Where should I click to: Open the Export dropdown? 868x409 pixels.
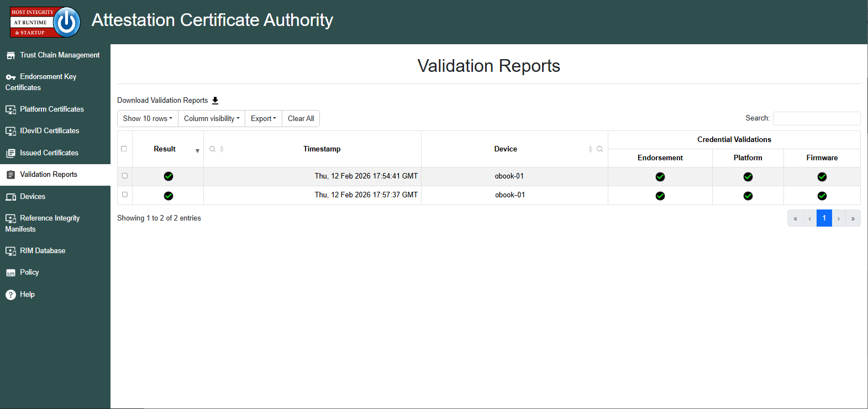(x=264, y=119)
